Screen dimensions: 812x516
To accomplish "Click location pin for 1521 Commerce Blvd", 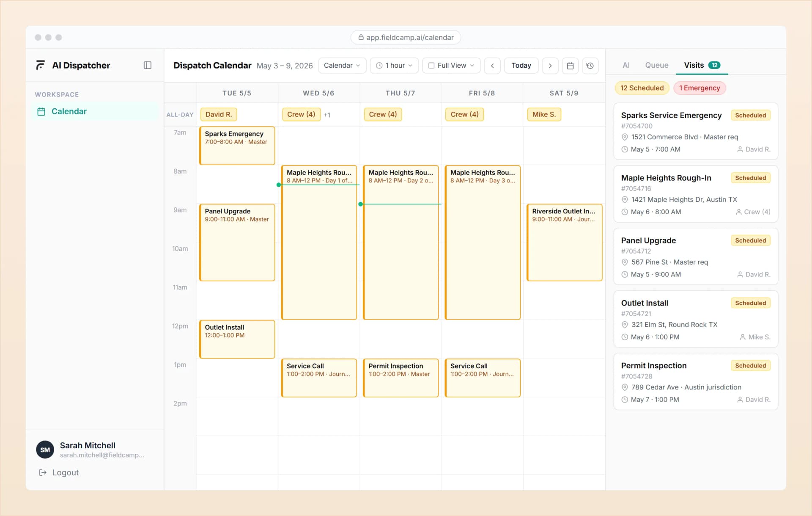I will (x=625, y=137).
